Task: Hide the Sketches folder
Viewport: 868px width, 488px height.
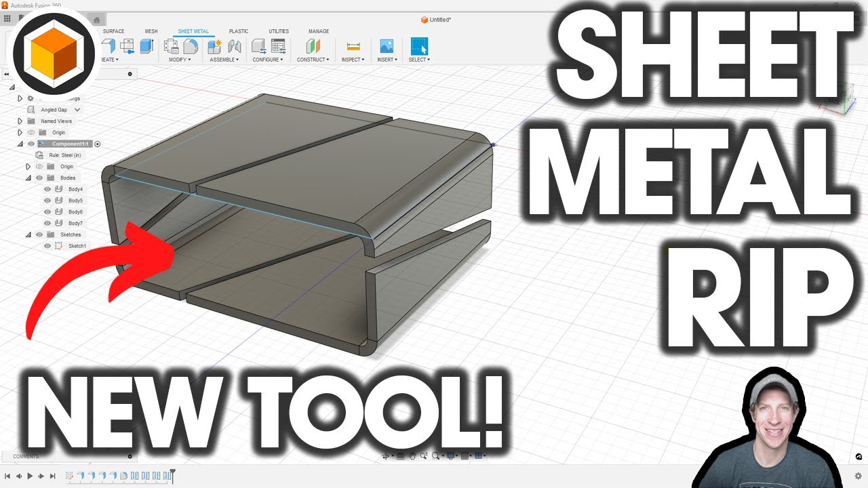Action: [39, 235]
